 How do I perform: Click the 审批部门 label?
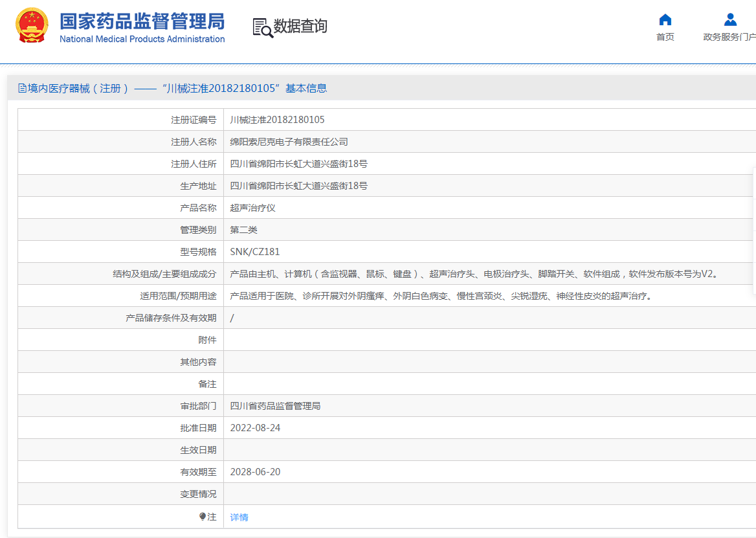(x=198, y=406)
